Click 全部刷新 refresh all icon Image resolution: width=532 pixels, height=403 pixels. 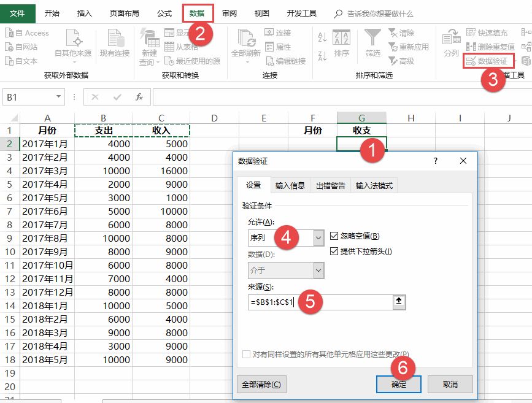click(246, 38)
